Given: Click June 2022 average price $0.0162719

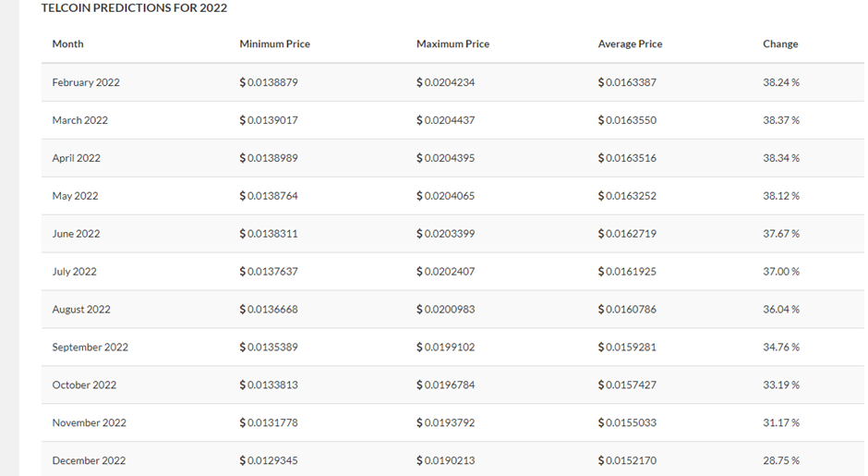Looking at the screenshot, I should point(627,233).
